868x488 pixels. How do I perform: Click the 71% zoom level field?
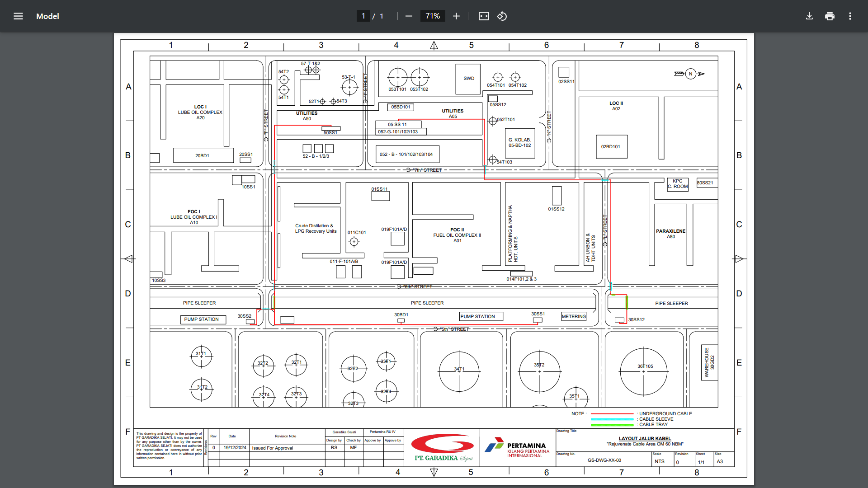pos(432,16)
